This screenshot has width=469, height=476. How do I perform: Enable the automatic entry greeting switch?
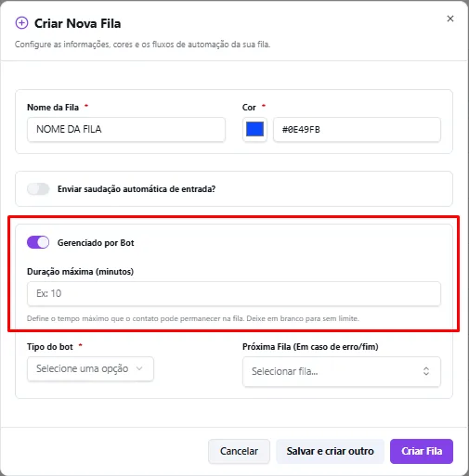coord(38,189)
